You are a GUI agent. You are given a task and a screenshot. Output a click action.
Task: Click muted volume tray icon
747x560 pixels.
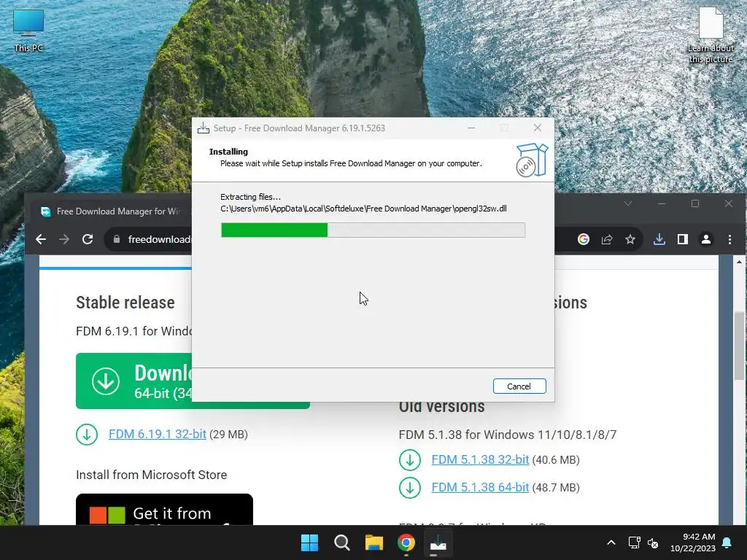pyautogui.click(x=653, y=542)
